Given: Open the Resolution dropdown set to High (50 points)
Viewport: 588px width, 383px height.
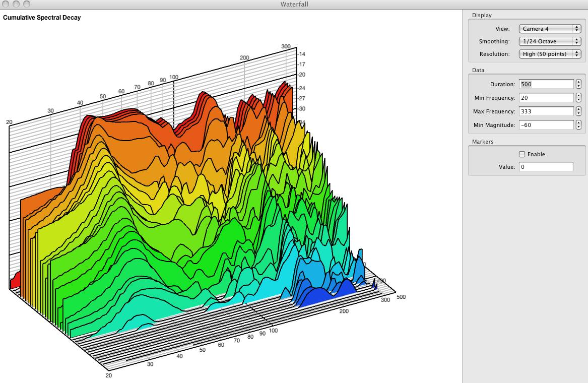Looking at the screenshot, I should point(550,54).
